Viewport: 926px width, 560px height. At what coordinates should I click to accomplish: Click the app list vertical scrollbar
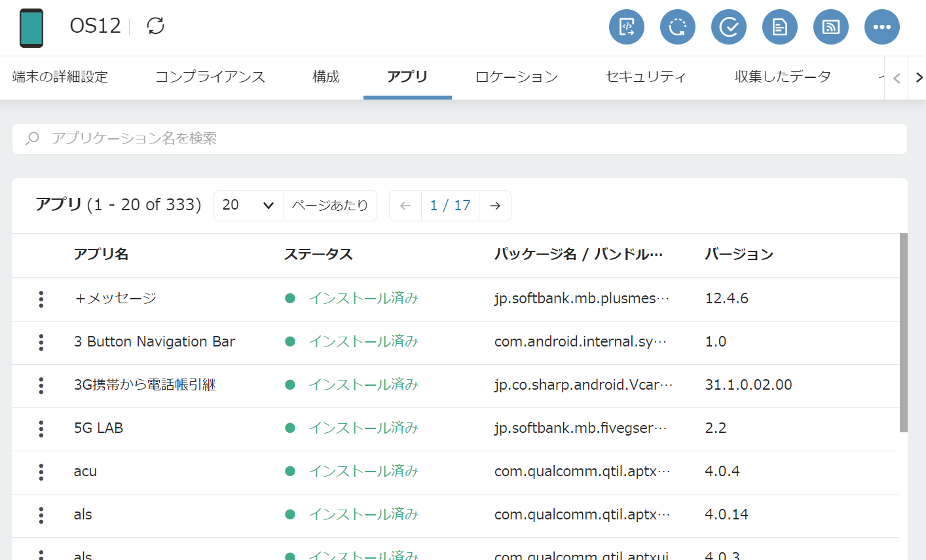click(x=904, y=333)
